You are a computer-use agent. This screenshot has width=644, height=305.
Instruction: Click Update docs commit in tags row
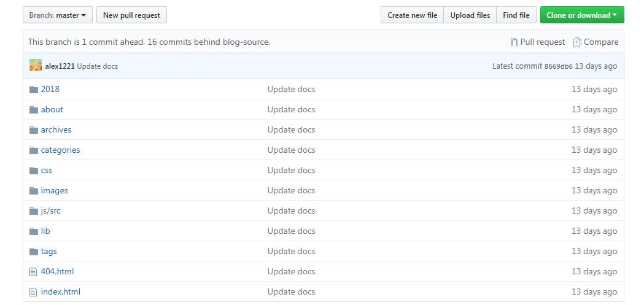click(x=291, y=251)
